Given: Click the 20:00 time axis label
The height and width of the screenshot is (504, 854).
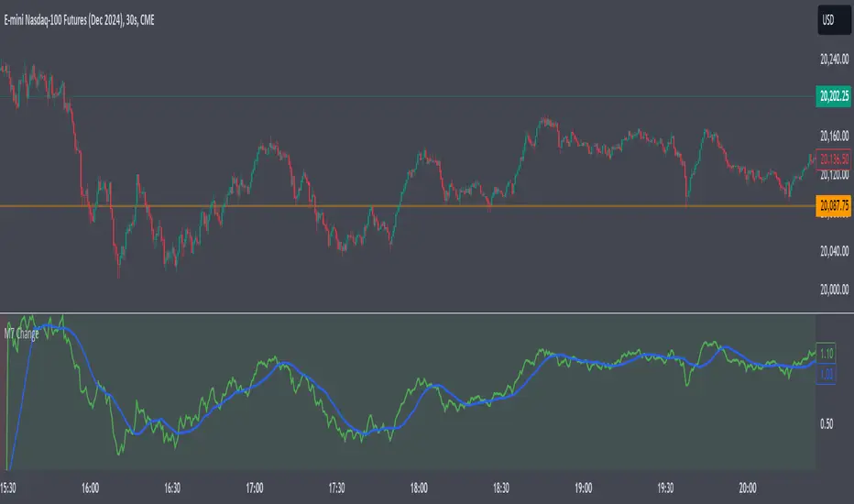Looking at the screenshot, I should click(748, 488).
